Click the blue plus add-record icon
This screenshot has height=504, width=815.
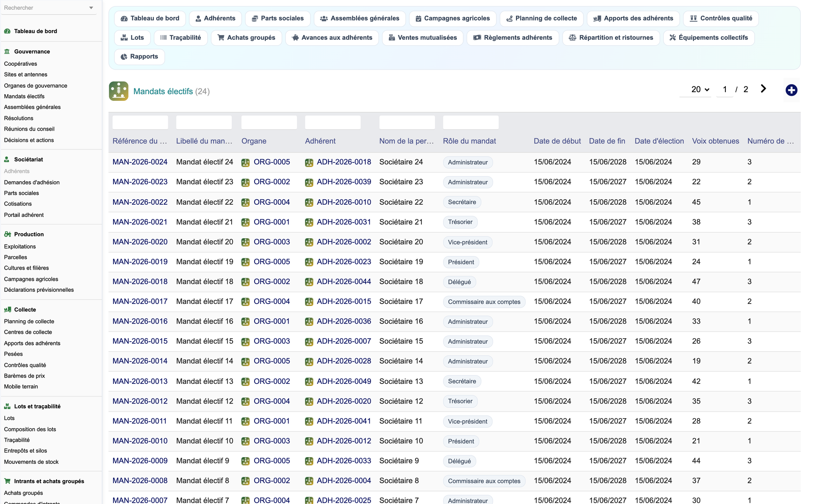click(791, 90)
